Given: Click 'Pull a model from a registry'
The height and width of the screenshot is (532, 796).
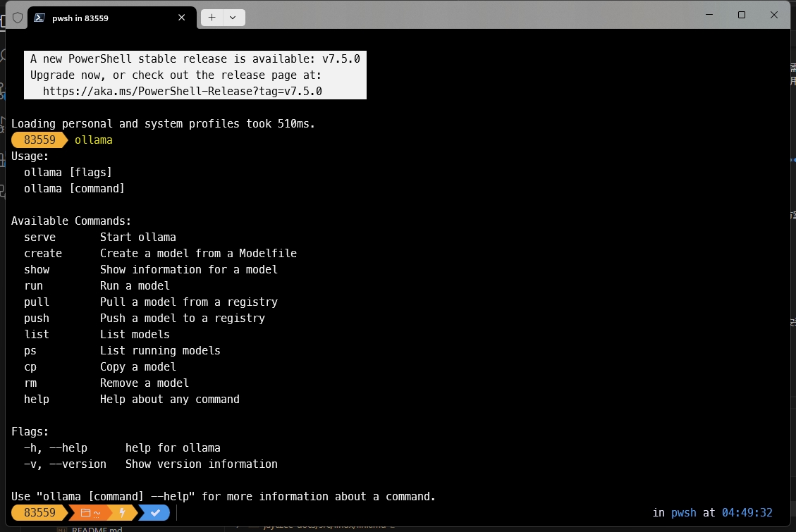Looking at the screenshot, I should [189, 302].
